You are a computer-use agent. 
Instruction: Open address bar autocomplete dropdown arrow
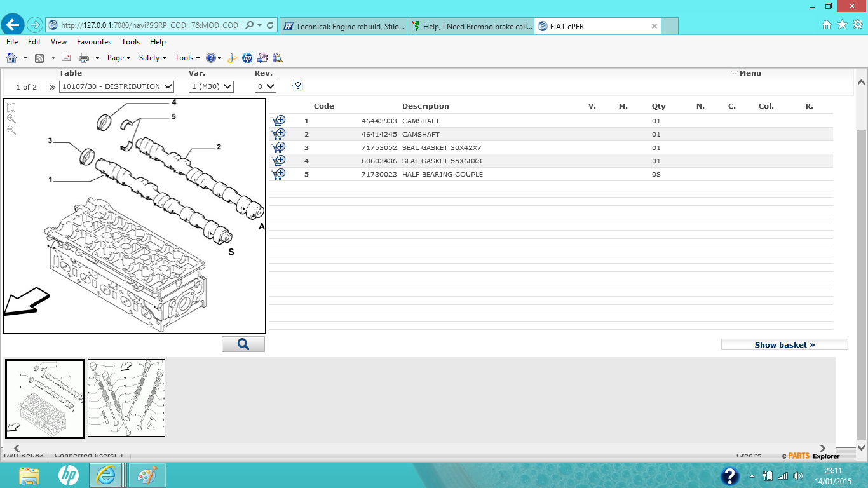(x=259, y=25)
